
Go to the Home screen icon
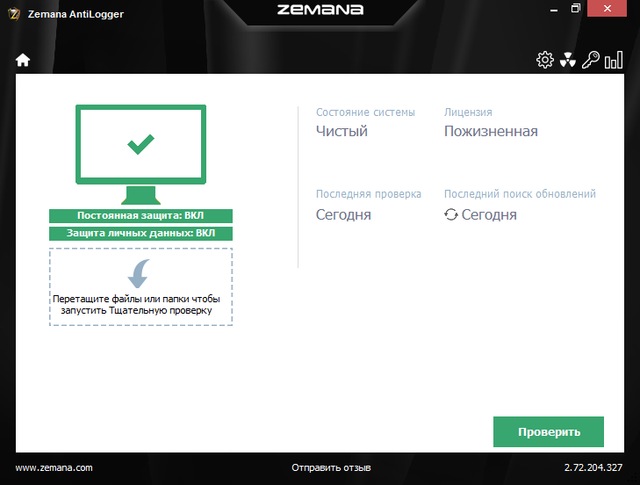coord(22,60)
